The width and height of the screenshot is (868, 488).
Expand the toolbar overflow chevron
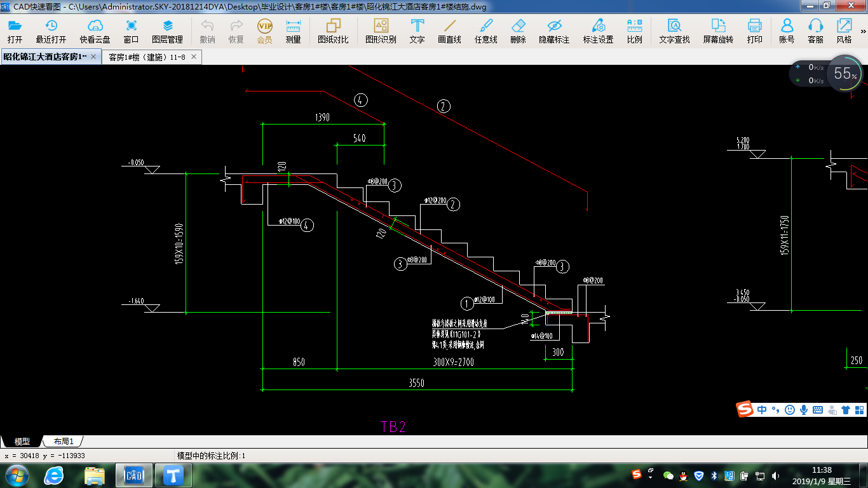[x=864, y=30]
